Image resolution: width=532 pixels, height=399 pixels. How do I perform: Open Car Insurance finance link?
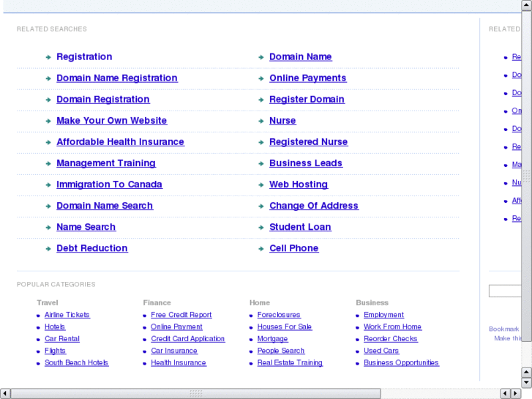pyautogui.click(x=174, y=351)
